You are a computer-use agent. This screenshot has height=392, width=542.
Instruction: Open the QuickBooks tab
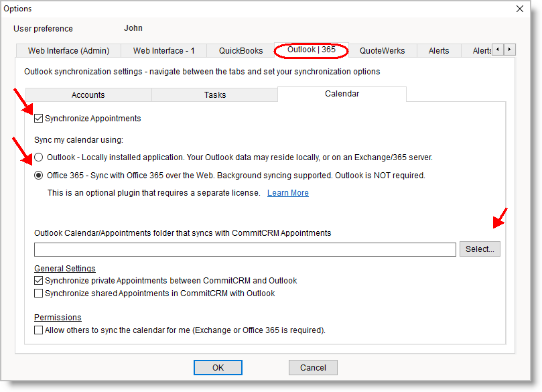[240, 51]
